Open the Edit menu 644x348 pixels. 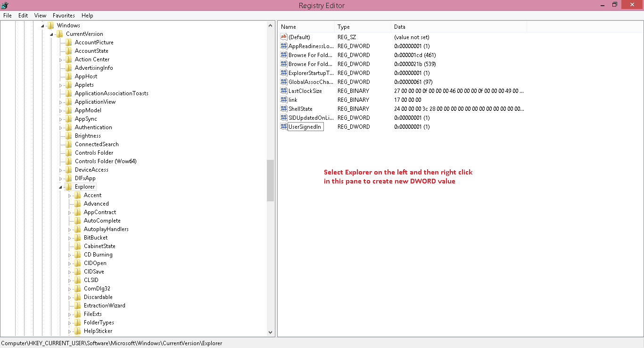pos(23,16)
